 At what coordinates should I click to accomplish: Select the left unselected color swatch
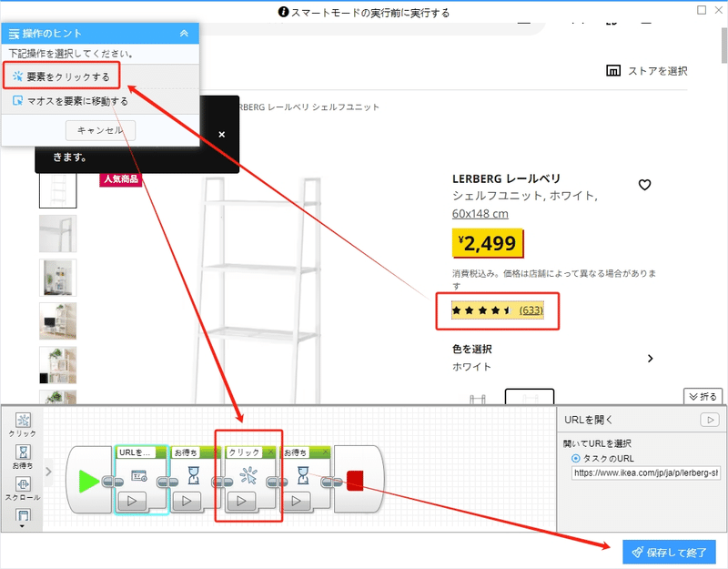[477, 397]
